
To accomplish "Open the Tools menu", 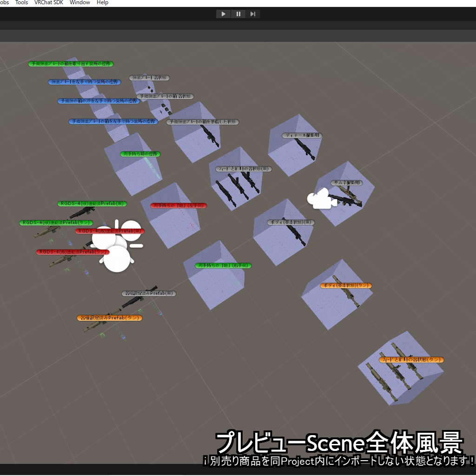I will coord(21,2).
